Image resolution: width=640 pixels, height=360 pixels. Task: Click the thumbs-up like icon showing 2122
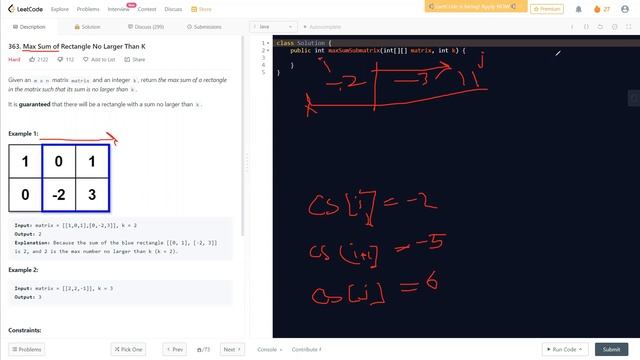32,60
